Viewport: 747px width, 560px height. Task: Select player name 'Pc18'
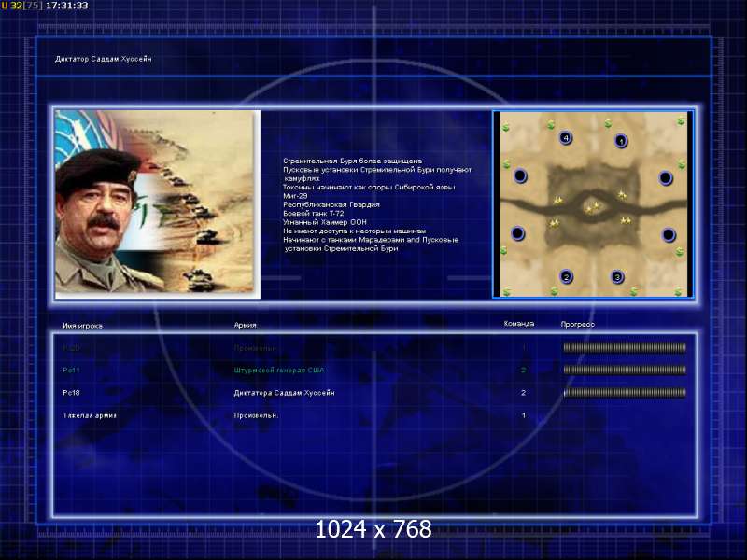(71, 393)
